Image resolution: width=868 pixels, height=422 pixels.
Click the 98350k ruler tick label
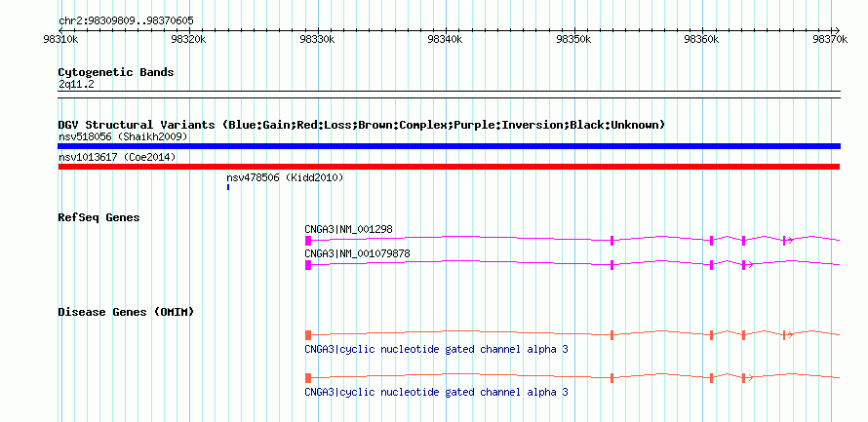(x=574, y=39)
